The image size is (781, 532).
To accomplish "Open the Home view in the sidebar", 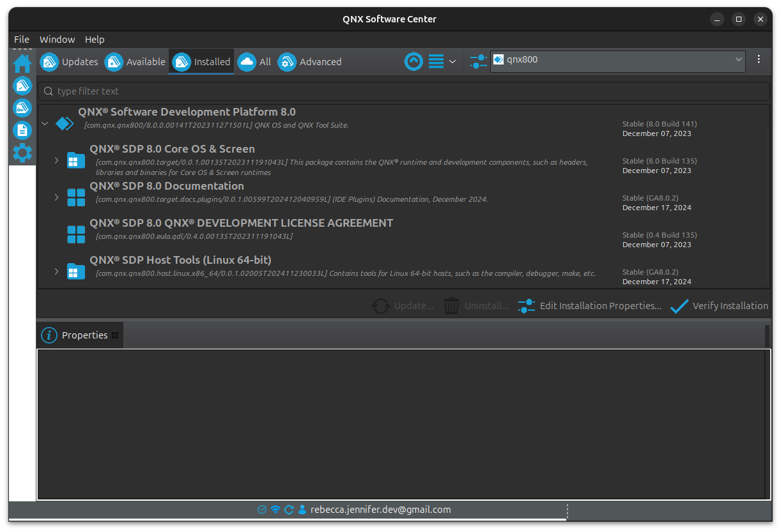I will point(22,63).
